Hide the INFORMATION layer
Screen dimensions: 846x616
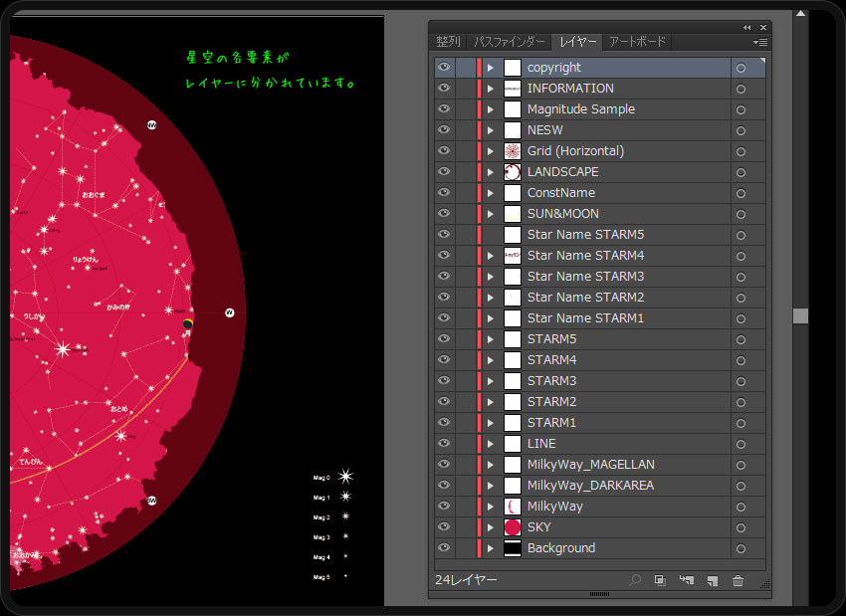click(x=444, y=88)
